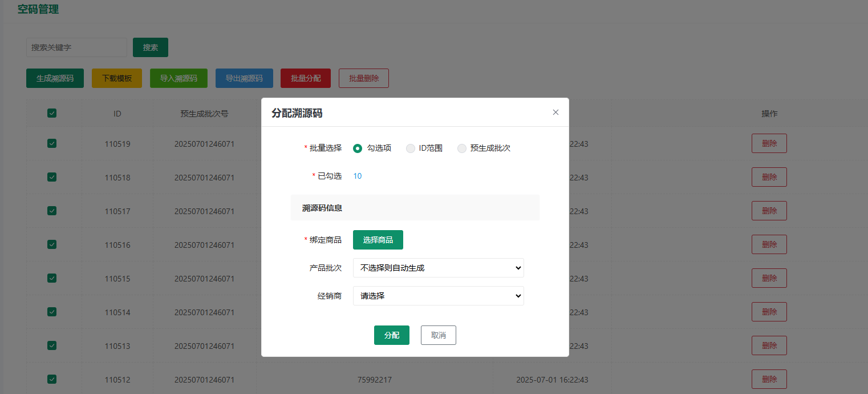Click the 生成溯源码 button
The height and width of the screenshot is (394, 868).
pyautogui.click(x=55, y=78)
